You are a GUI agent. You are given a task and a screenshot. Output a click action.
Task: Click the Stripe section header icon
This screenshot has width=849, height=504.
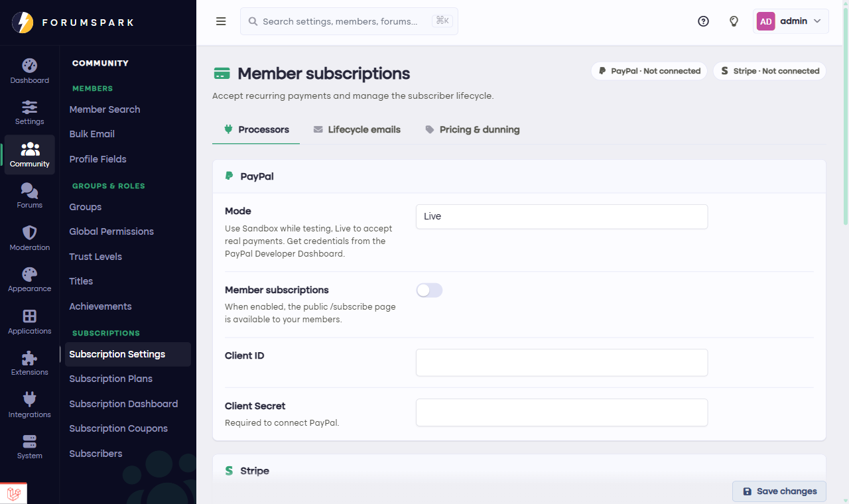[x=229, y=471]
